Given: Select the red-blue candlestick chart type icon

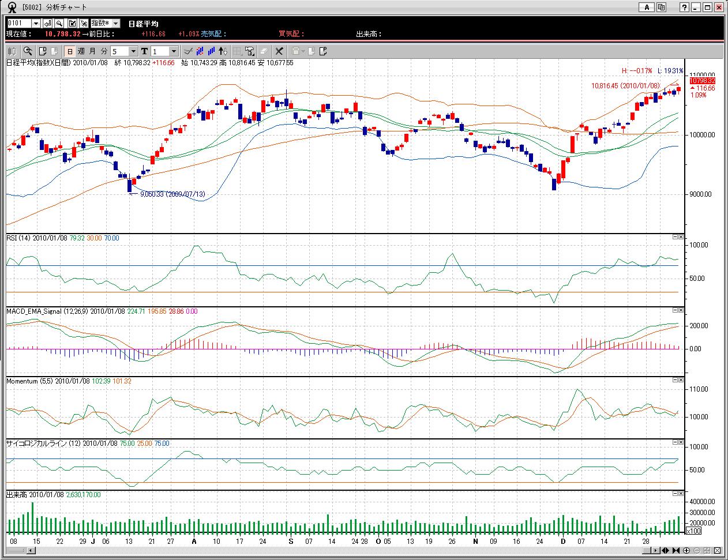Looking at the screenshot, I should 199,51.
